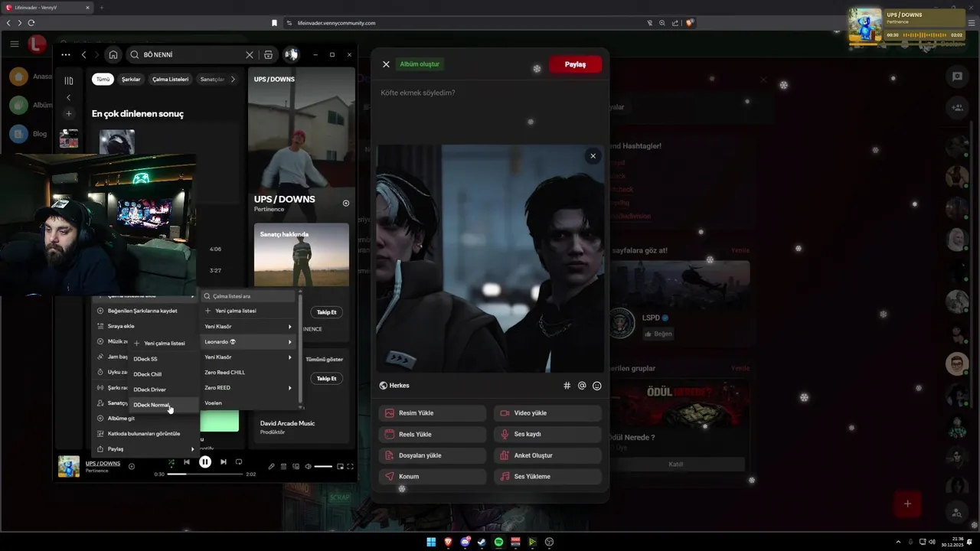Expand the Zero REED folder submenu

click(248, 388)
